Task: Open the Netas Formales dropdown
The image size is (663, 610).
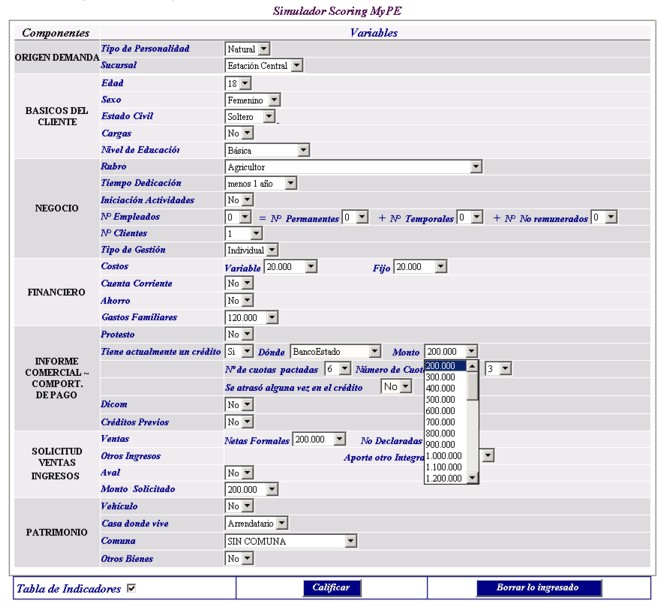Action: (x=319, y=440)
